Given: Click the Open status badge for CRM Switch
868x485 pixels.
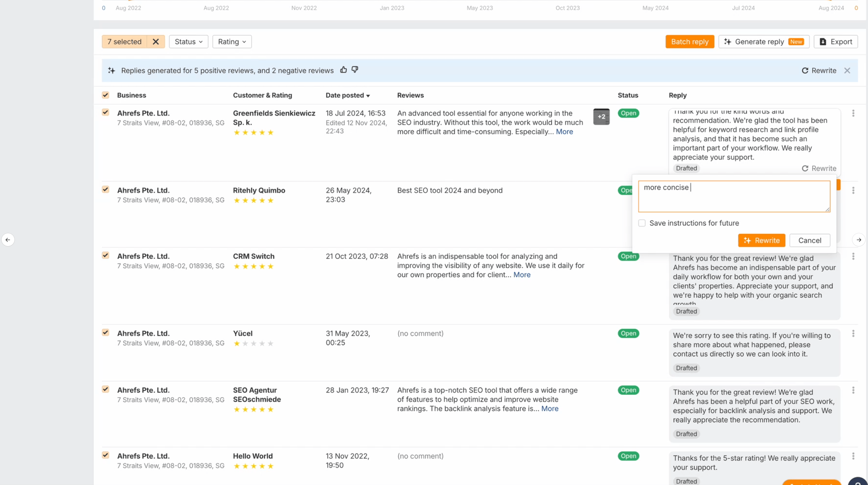Looking at the screenshot, I should tap(628, 257).
